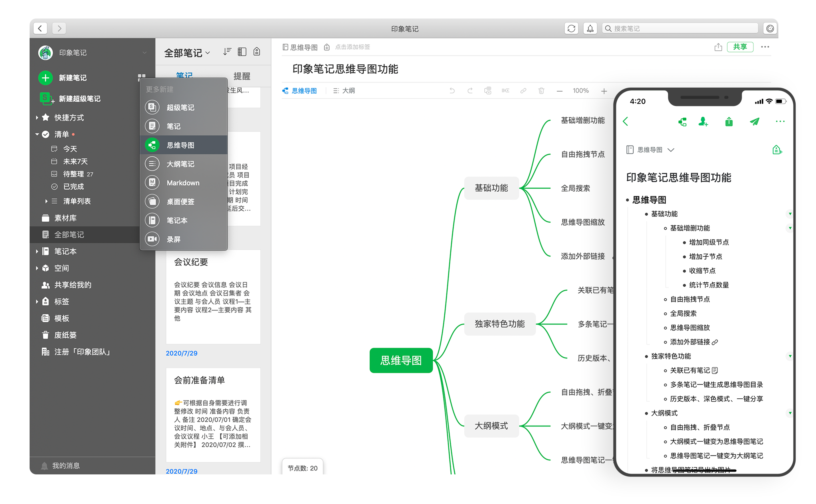Click 点击添加标签 to add a tag
Viewport: 816px width, 504px height.
352,47
